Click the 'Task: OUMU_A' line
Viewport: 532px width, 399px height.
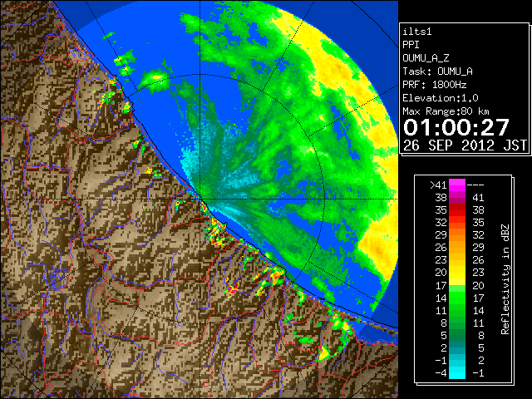click(x=438, y=71)
